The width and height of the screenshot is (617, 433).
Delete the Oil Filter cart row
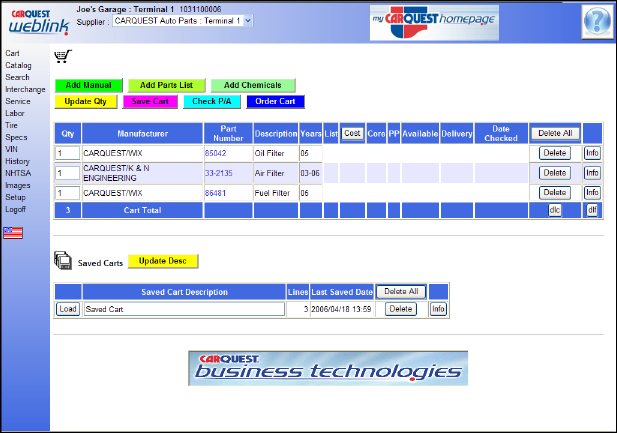555,153
